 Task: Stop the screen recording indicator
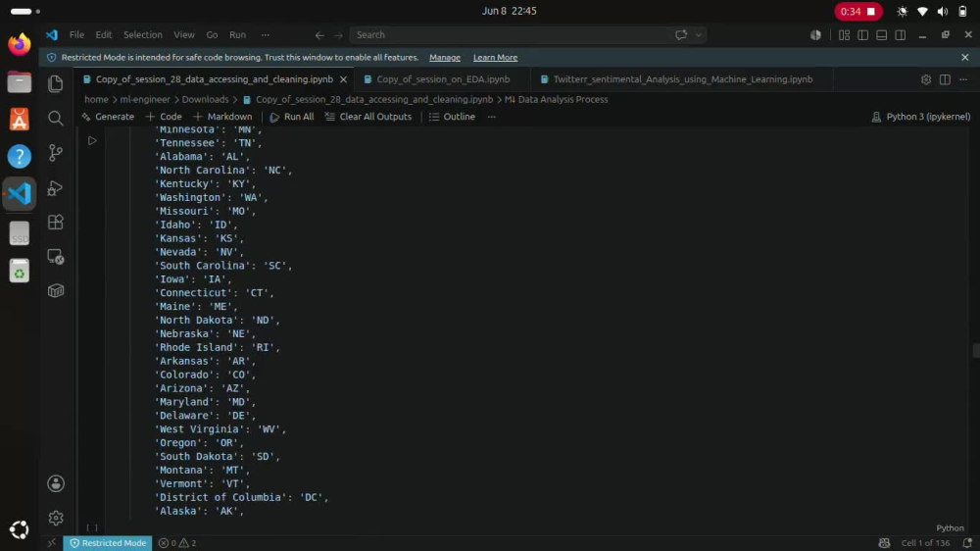858,11
